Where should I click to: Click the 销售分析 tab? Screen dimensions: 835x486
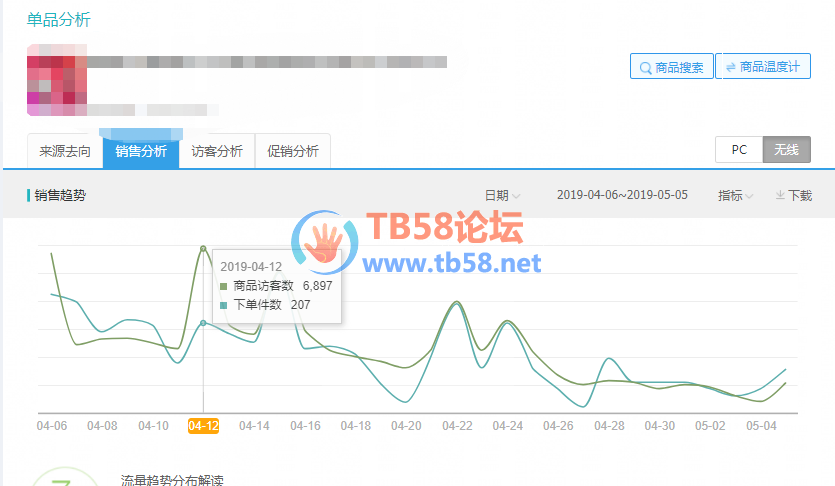point(141,151)
